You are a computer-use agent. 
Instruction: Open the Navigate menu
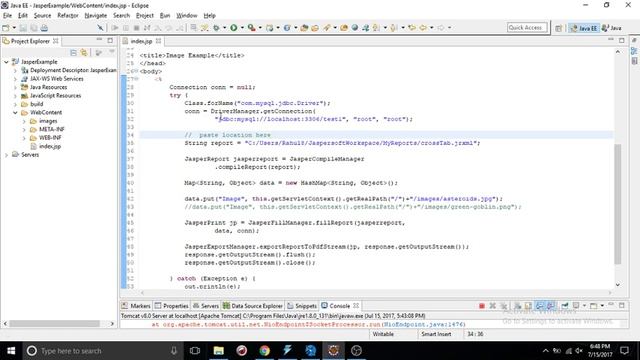pos(96,16)
